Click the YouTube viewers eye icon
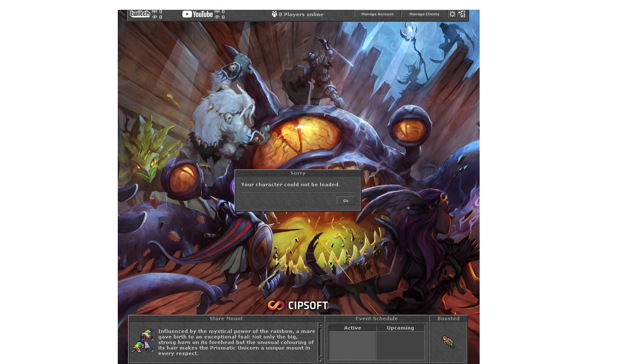Screen dimensions: 631x364 pyautogui.click(x=217, y=17)
